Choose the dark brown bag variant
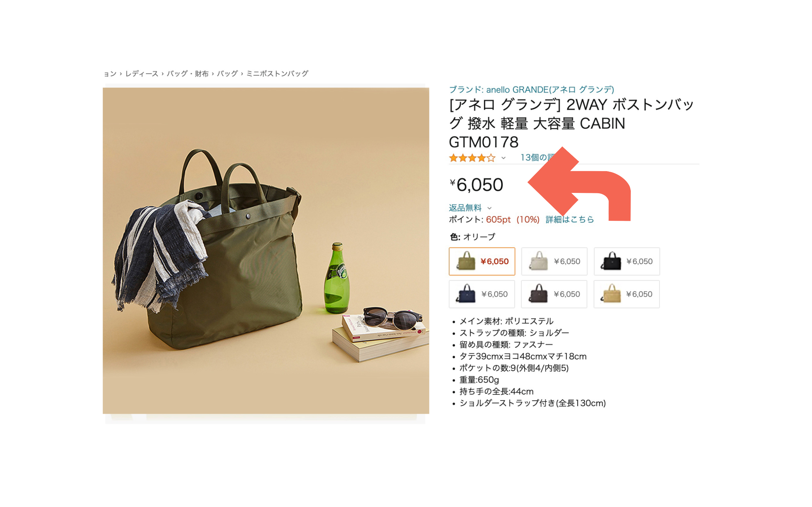Viewport: 812px width, 507px height. [x=554, y=294]
